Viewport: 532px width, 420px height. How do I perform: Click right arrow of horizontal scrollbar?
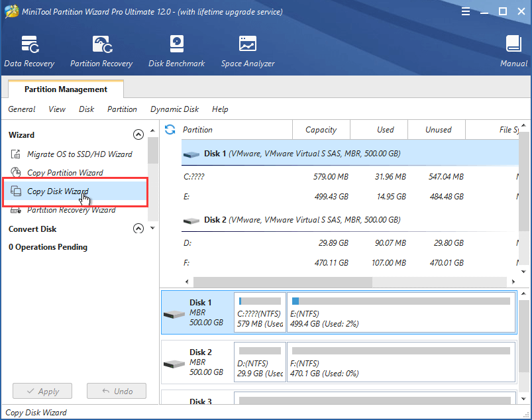513,282
